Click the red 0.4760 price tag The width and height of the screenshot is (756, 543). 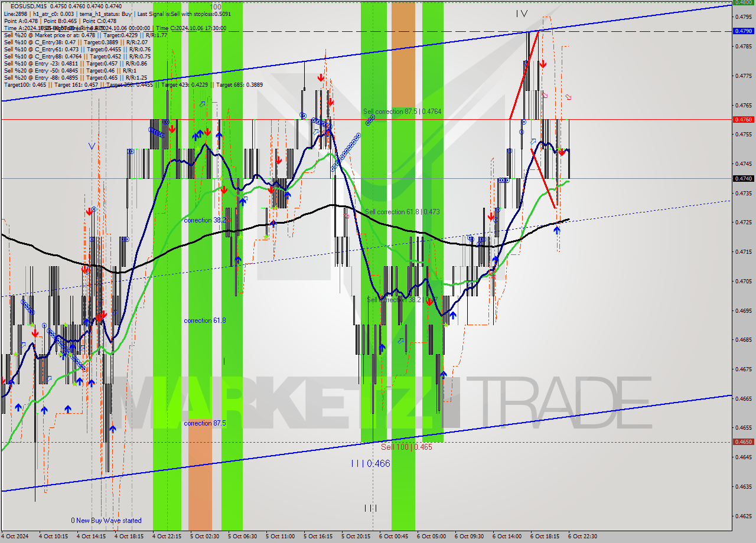743,119
